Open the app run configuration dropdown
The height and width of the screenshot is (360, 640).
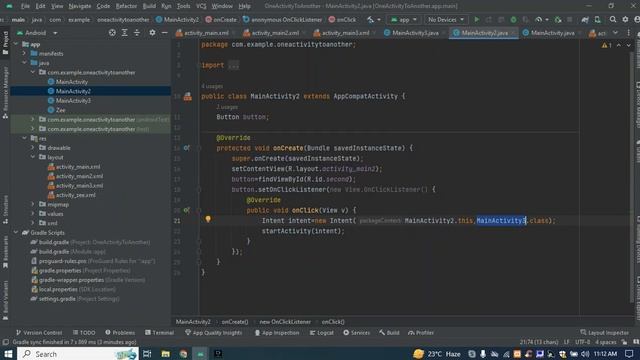click(404, 20)
